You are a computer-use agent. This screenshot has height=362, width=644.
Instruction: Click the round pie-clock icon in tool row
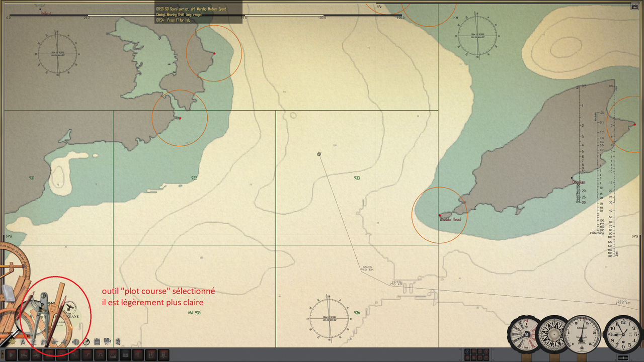point(86,342)
